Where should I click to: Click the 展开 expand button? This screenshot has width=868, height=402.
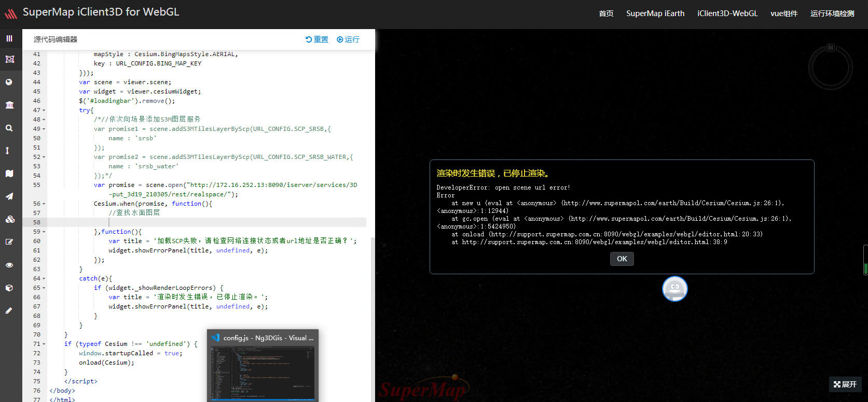coord(845,384)
